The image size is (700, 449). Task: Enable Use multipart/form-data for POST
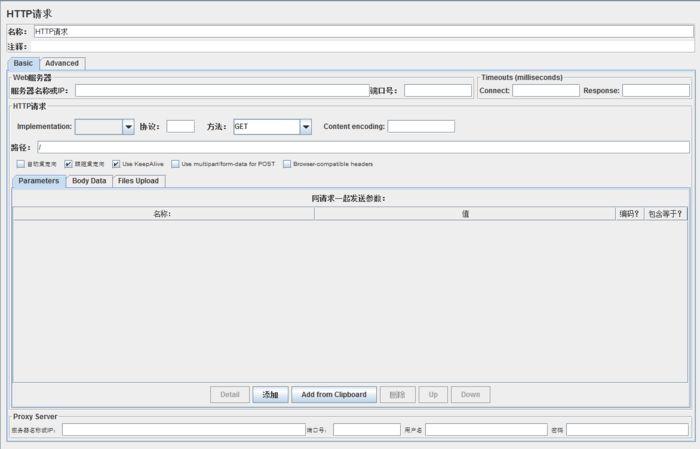pyautogui.click(x=175, y=164)
